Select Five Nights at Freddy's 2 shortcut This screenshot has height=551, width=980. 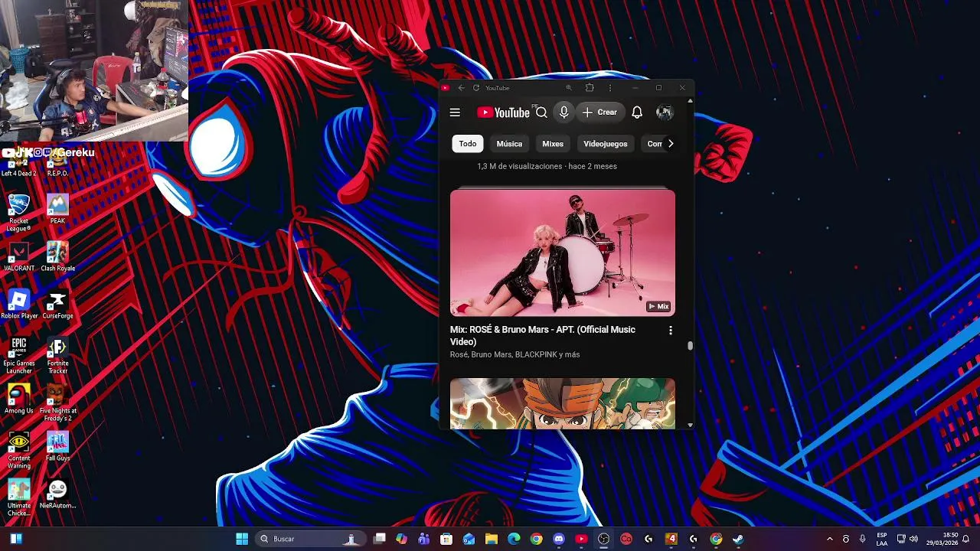(x=57, y=403)
